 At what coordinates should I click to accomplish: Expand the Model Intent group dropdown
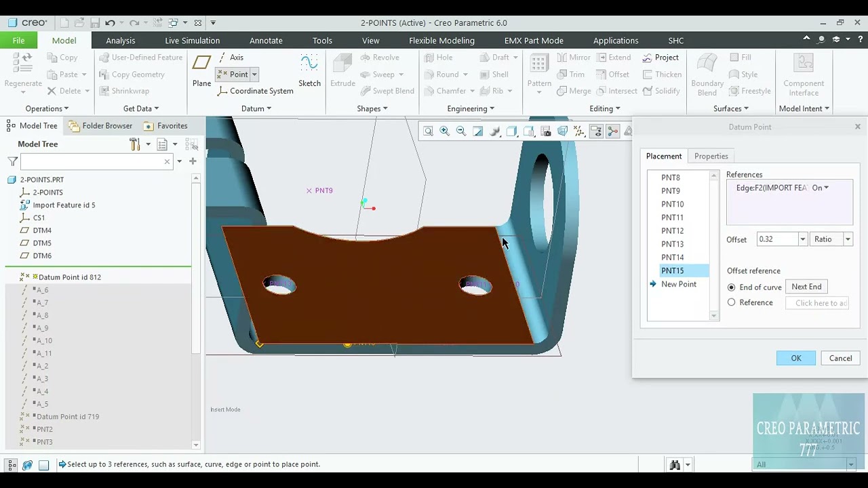click(804, 108)
